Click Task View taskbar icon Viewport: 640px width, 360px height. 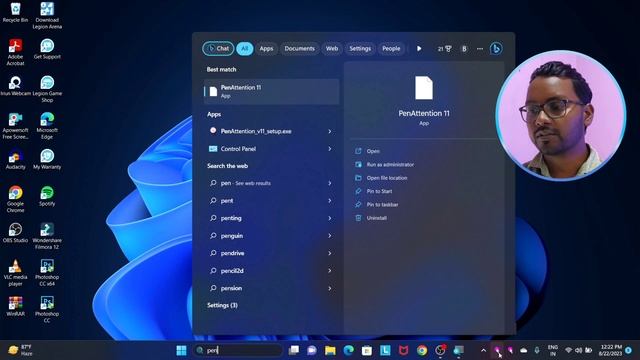tap(293, 350)
